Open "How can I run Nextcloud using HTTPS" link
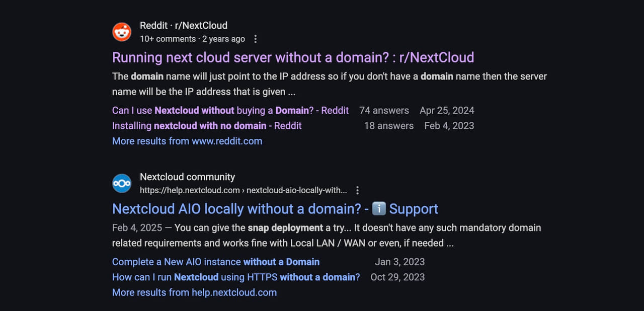The height and width of the screenshot is (311, 644). tap(235, 277)
